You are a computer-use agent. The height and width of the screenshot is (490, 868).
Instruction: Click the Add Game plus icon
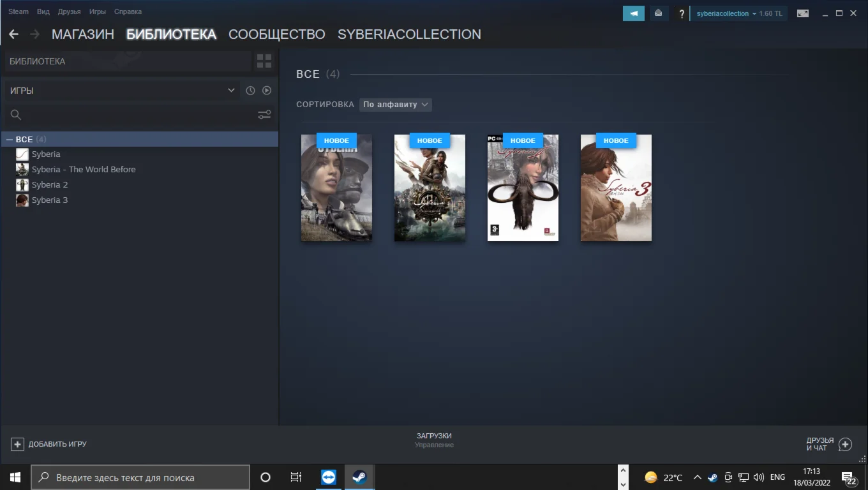[17, 444]
